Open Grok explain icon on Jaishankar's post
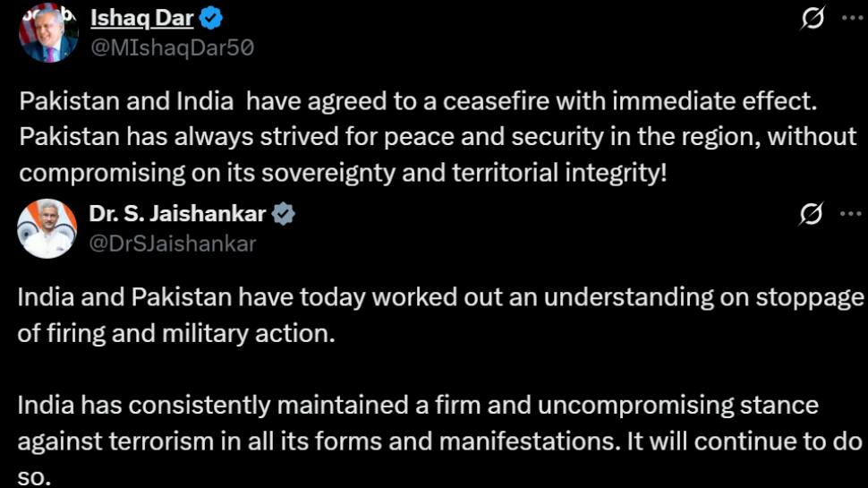 click(x=811, y=214)
